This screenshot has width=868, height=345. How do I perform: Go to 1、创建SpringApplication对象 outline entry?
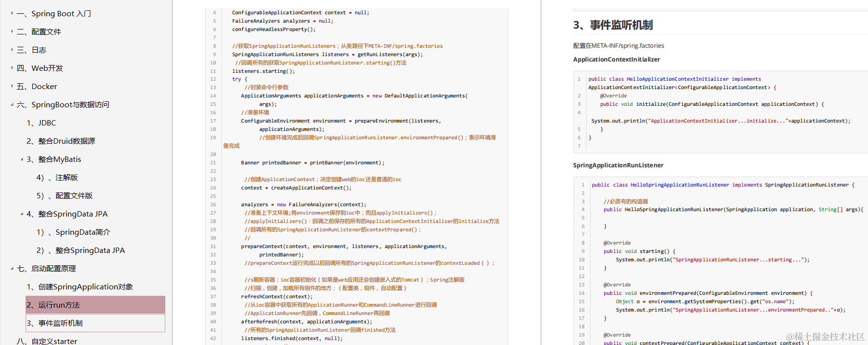[80, 286]
